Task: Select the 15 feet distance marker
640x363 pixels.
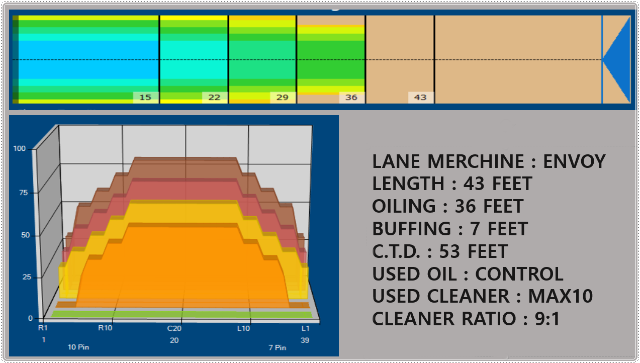Action: pyautogui.click(x=145, y=97)
